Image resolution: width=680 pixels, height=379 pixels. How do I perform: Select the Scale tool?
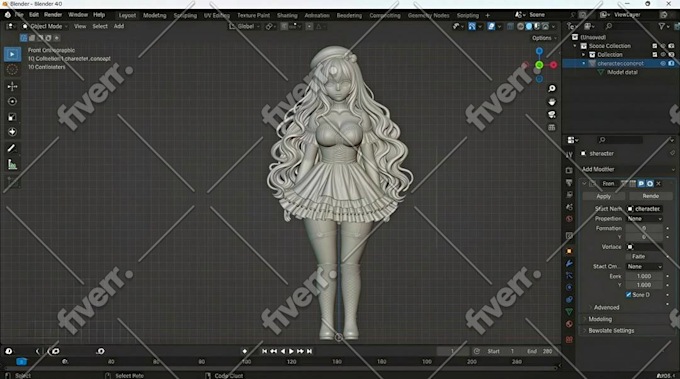coord(12,117)
